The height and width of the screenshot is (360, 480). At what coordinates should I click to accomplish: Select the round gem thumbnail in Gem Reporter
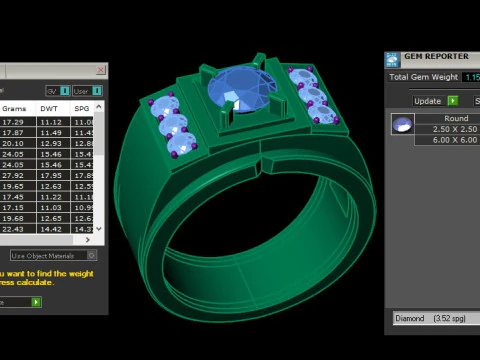(x=402, y=124)
